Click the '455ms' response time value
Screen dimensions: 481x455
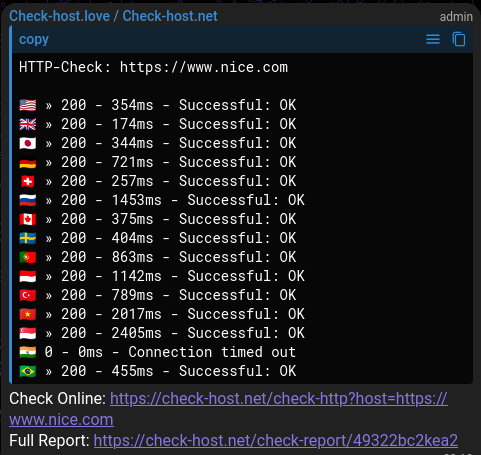click(x=132, y=371)
